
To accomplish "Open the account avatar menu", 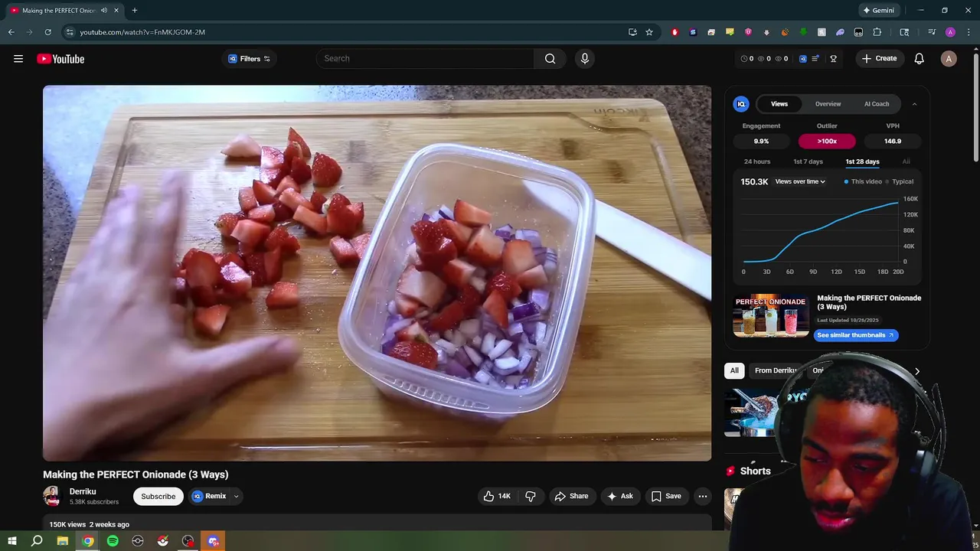I will (x=949, y=59).
